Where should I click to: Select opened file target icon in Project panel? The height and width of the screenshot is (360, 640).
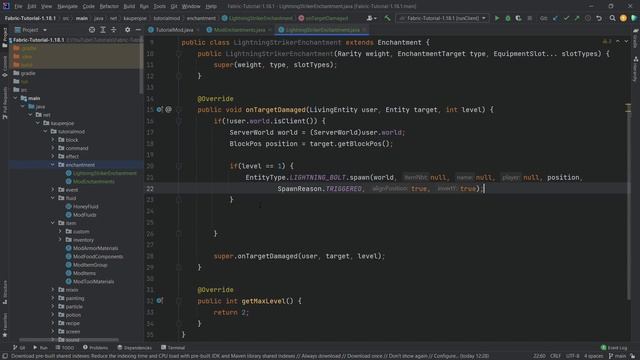click(x=92, y=30)
